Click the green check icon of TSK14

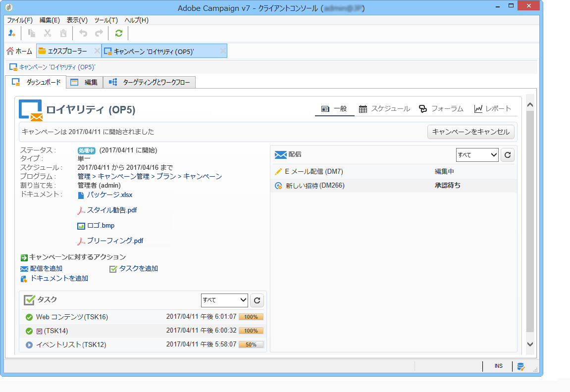[x=29, y=331]
